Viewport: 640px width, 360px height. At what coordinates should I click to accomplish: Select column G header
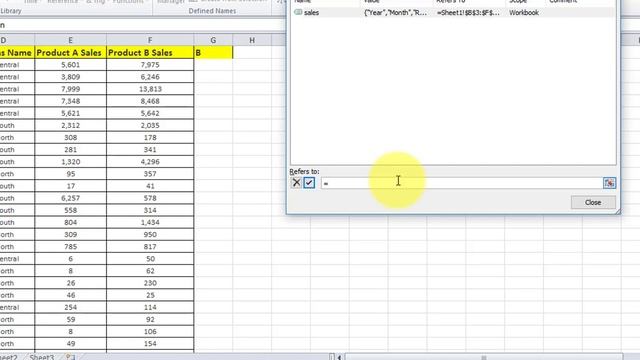click(x=213, y=40)
